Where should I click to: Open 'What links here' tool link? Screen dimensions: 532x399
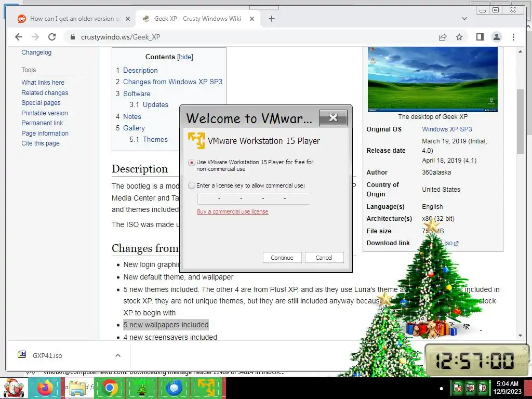point(43,83)
